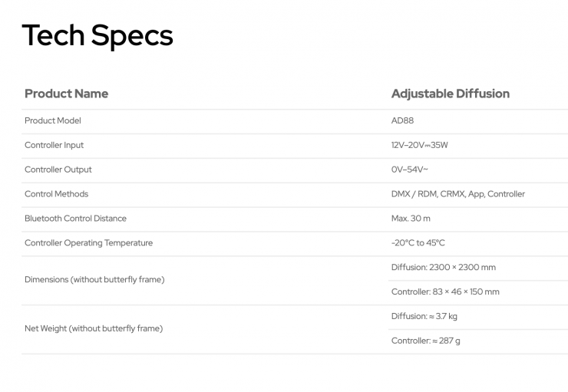Select Dimensions (without butterfly frame) label
This screenshot has width=568, height=392.
pos(94,279)
